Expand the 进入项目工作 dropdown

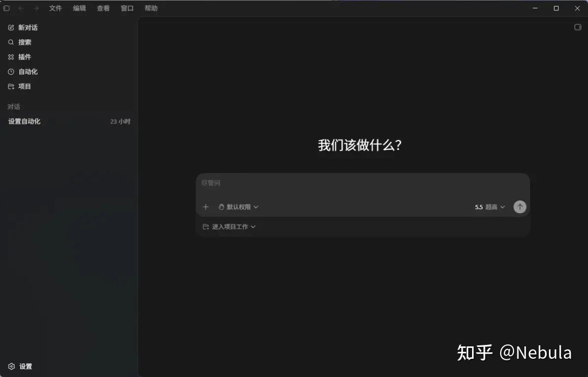click(229, 226)
